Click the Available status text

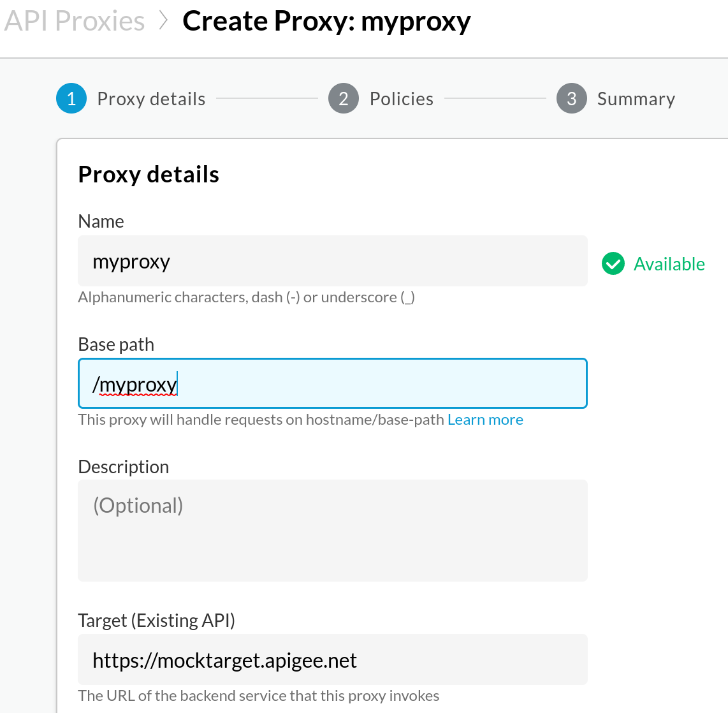pos(669,263)
